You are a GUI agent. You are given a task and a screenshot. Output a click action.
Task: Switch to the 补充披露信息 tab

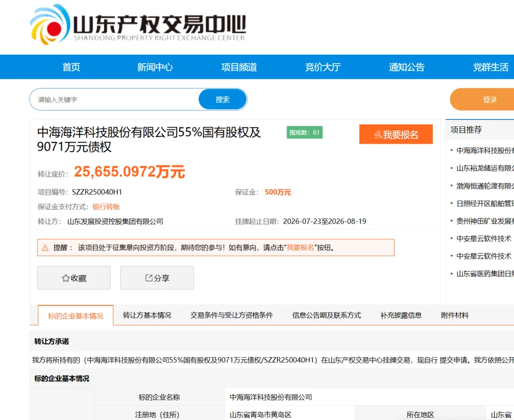401,315
